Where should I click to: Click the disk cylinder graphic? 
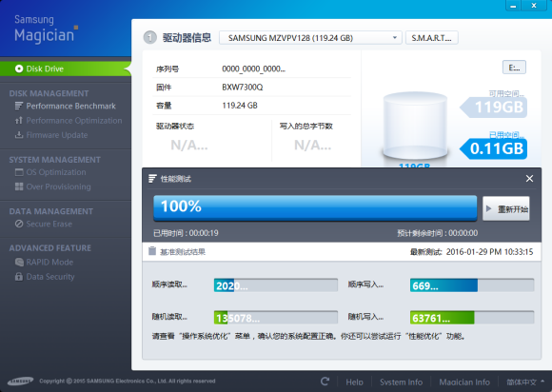click(x=415, y=126)
